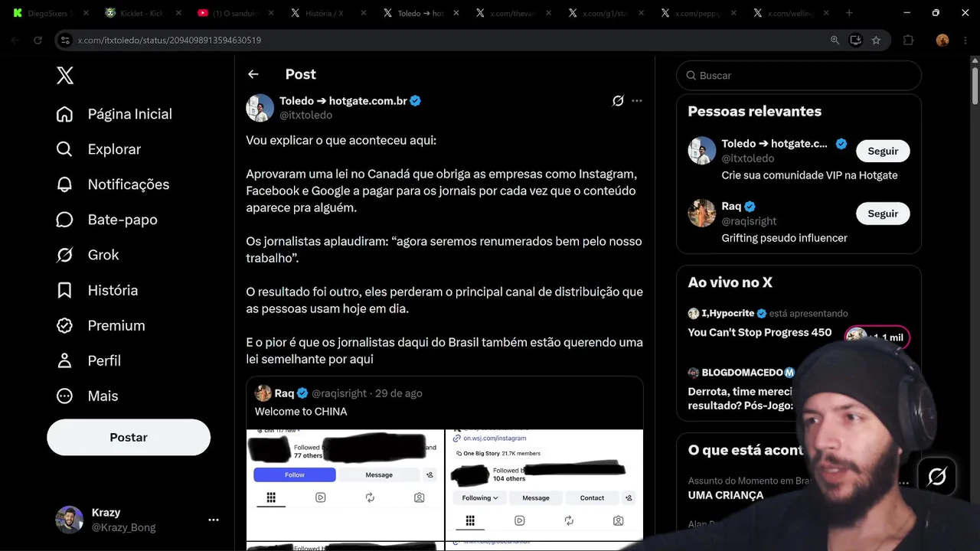Open the post's more options menu
The height and width of the screenshot is (551, 980).
coord(637,101)
